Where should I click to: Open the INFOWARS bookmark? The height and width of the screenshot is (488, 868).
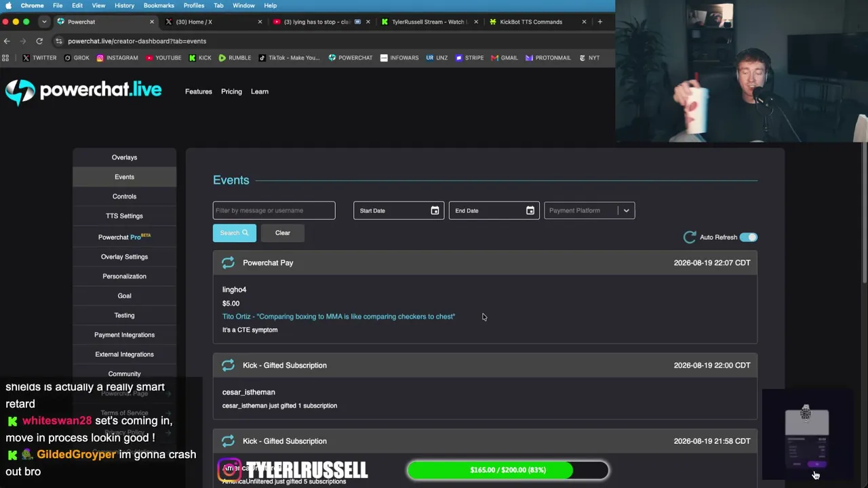(399, 58)
